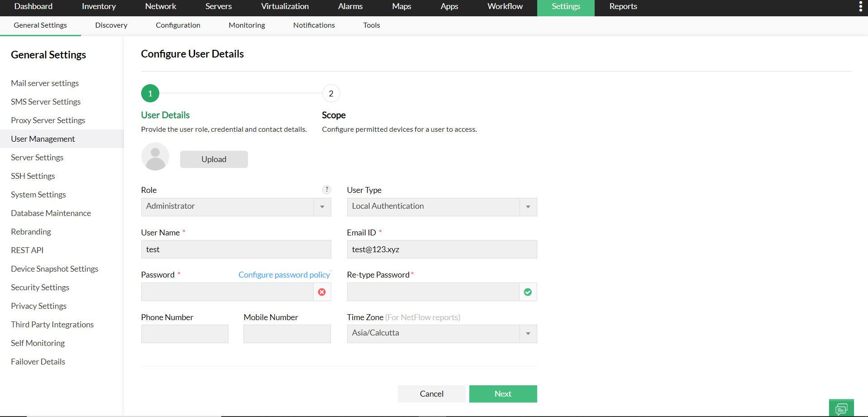The height and width of the screenshot is (417, 868).
Task: Open the Alarms menu
Action: click(350, 7)
